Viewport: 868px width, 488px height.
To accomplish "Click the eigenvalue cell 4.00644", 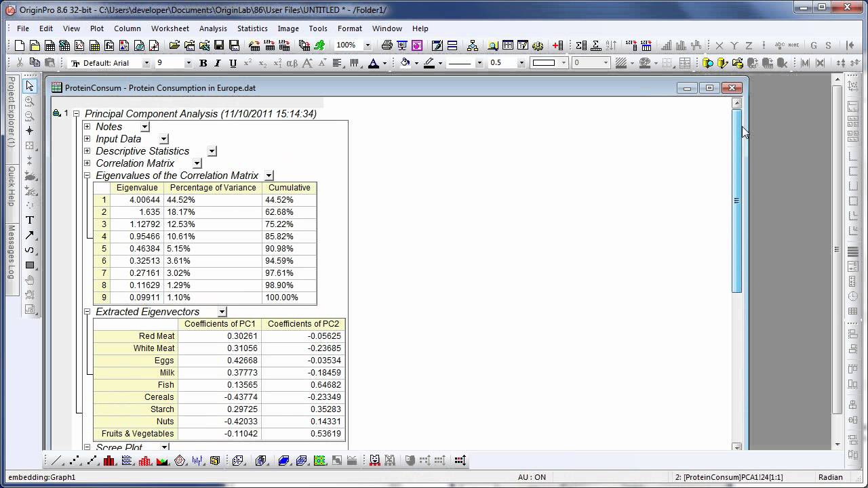I will click(x=137, y=200).
